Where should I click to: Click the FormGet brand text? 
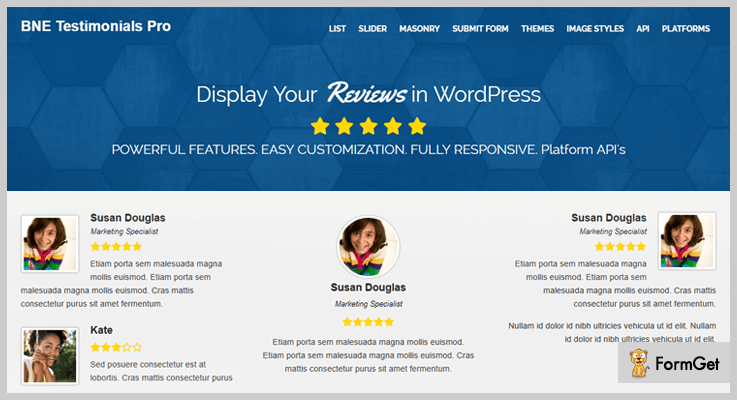coord(687,363)
